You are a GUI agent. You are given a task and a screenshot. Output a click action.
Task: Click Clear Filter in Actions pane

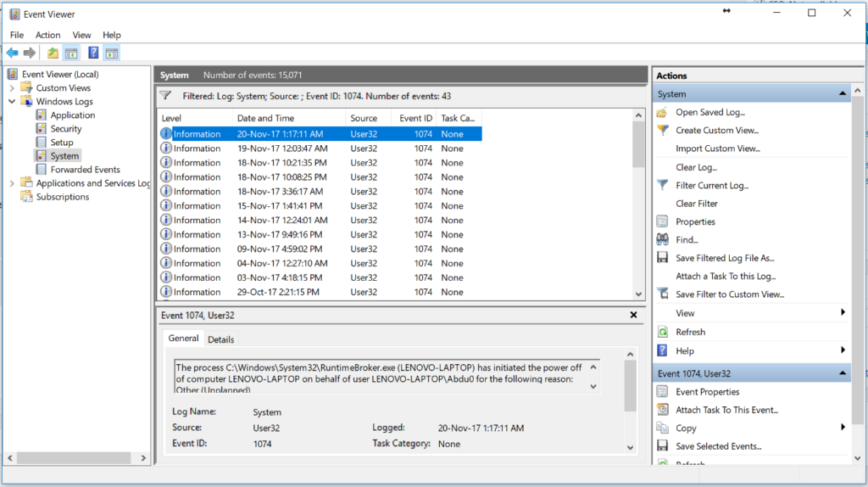[x=696, y=204]
